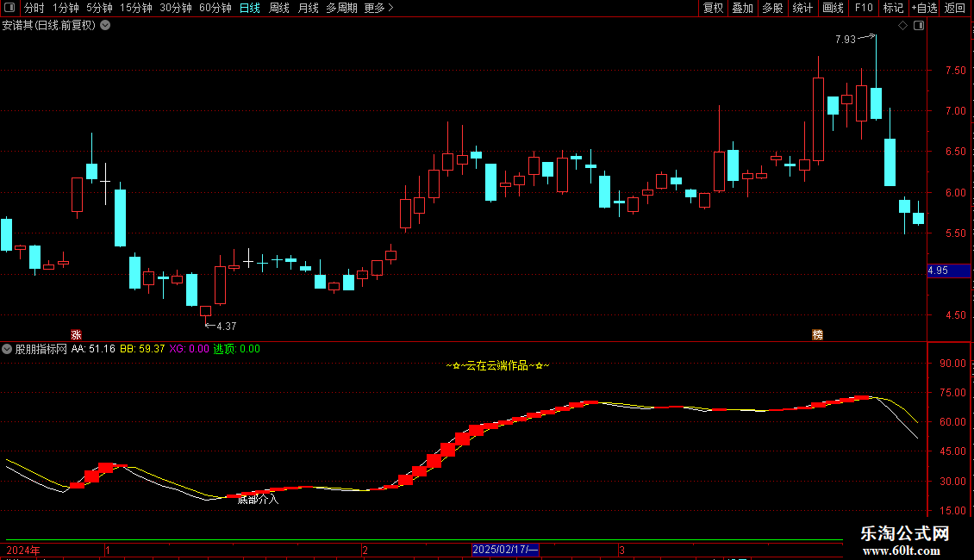Image resolution: width=974 pixels, height=560 pixels.
Task: Select the 1分钟 period tab
Action: (66, 8)
